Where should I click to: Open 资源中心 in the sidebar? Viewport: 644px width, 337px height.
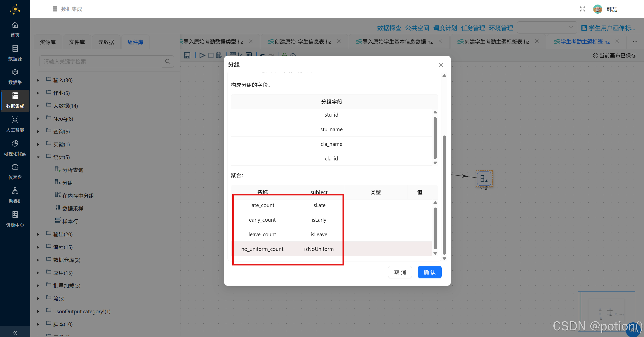(15, 219)
